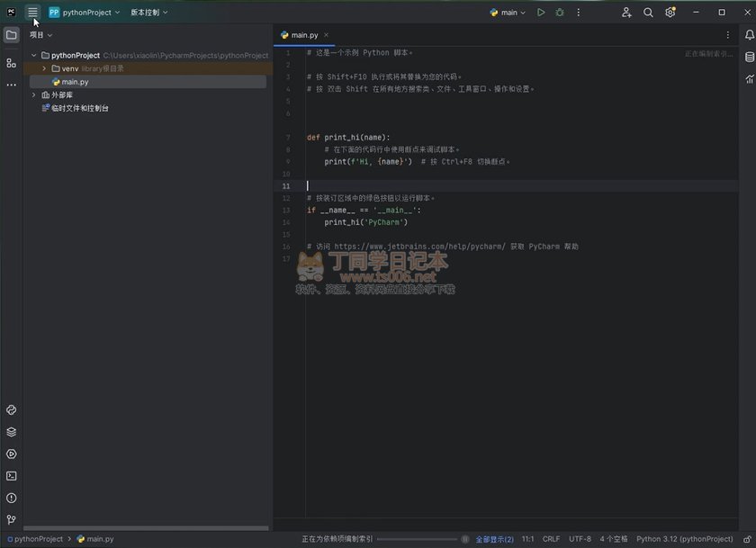Open the Database tool window
Screen dimensions: 756x548
coord(750,57)
